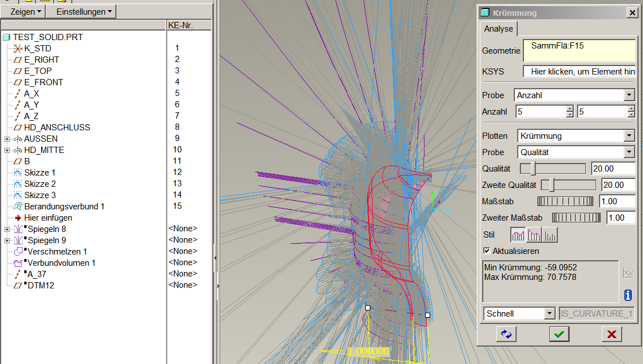Decrease the second Anzahl spinner value
This screenshot has height=364, width=643.
[x=631, y=115]
